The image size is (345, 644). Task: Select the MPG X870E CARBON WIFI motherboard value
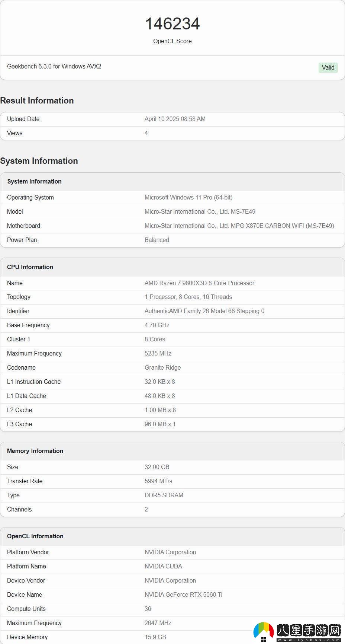pos(239,226)
